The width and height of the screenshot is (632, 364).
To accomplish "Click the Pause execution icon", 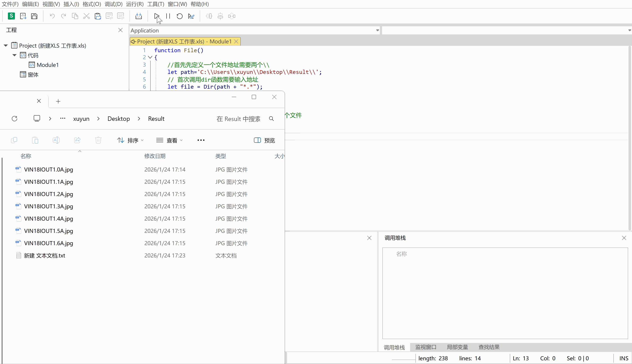I will (168, 16).
